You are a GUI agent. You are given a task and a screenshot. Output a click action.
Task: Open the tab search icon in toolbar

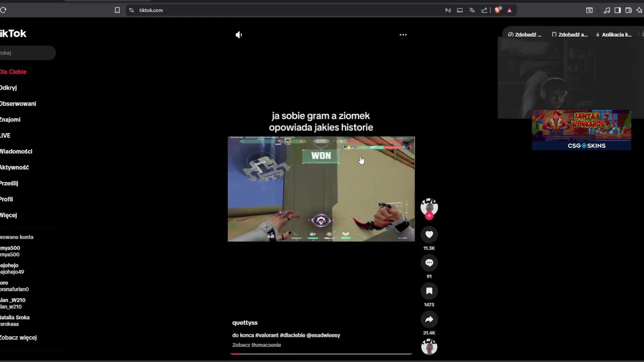(x=589, y=10)
